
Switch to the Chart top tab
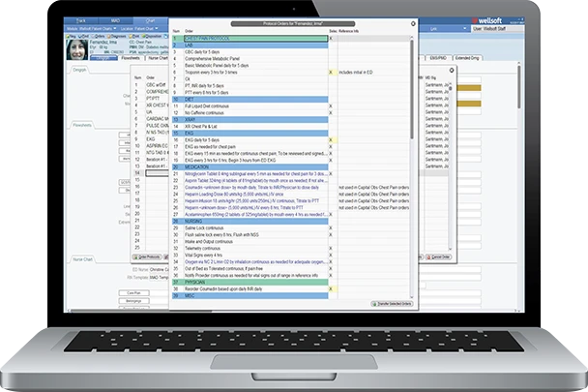[150, 21]
